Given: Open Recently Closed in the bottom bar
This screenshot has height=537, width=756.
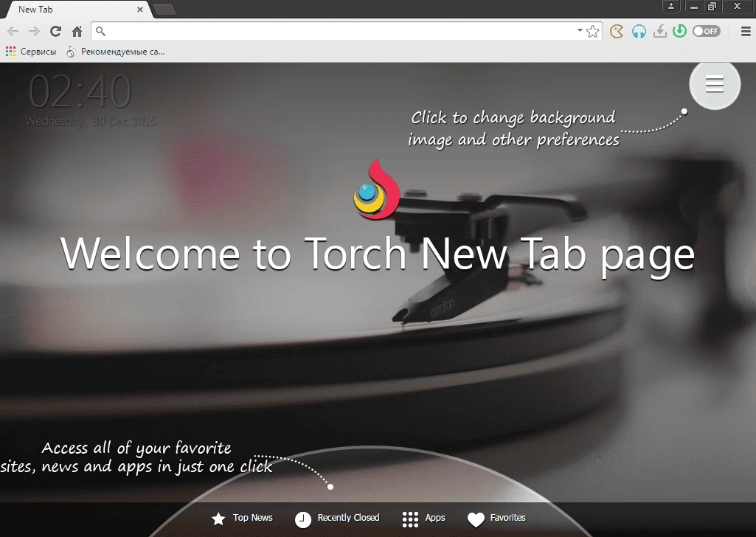Looking at the screenshot, I should pyautogui.click(x=337, y=519).
